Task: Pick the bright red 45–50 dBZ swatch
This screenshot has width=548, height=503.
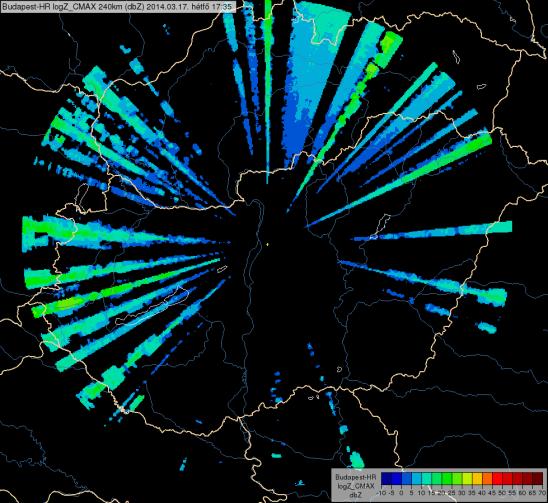Action: [x=497, y=478]
